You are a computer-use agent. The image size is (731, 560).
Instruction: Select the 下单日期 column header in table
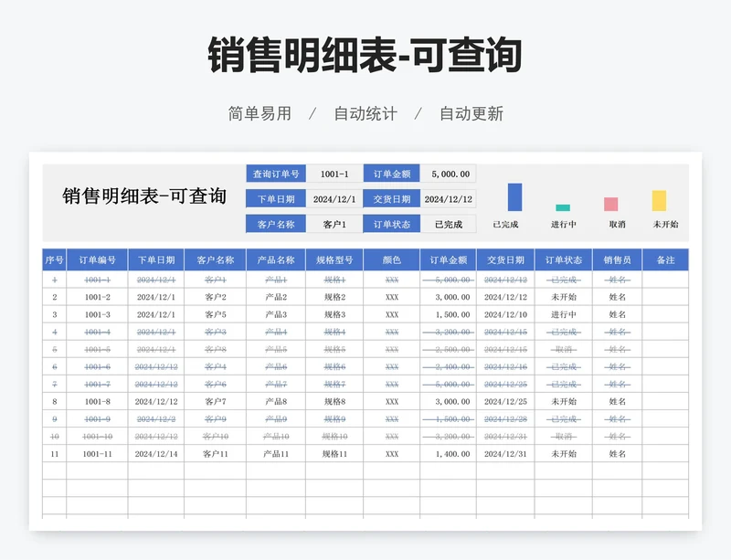coord(156,259)
